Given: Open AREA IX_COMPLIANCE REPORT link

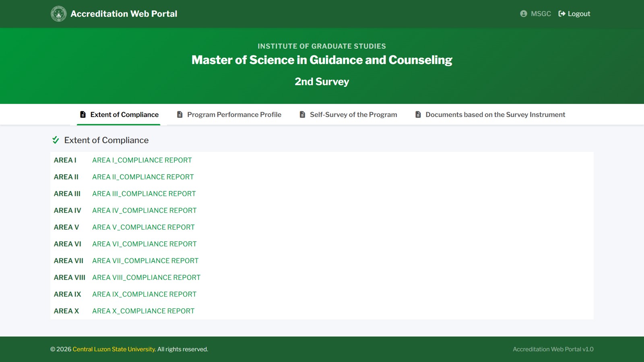Looking at the screenshot, I should (x=144, y=294).
